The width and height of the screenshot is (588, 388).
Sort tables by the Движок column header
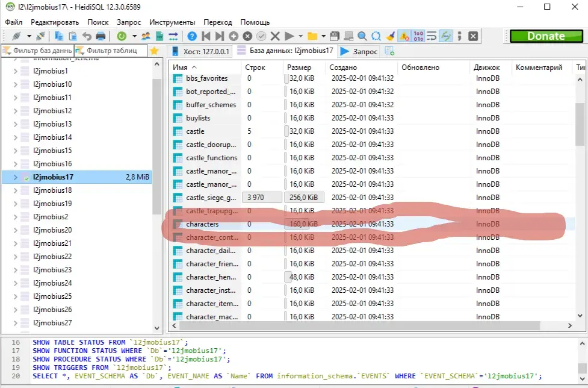tap(490, 67)
